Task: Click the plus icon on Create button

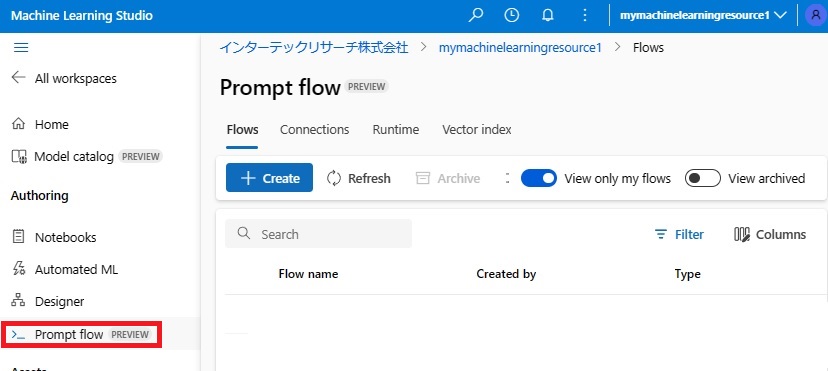Action: click(x=248, y=178)
